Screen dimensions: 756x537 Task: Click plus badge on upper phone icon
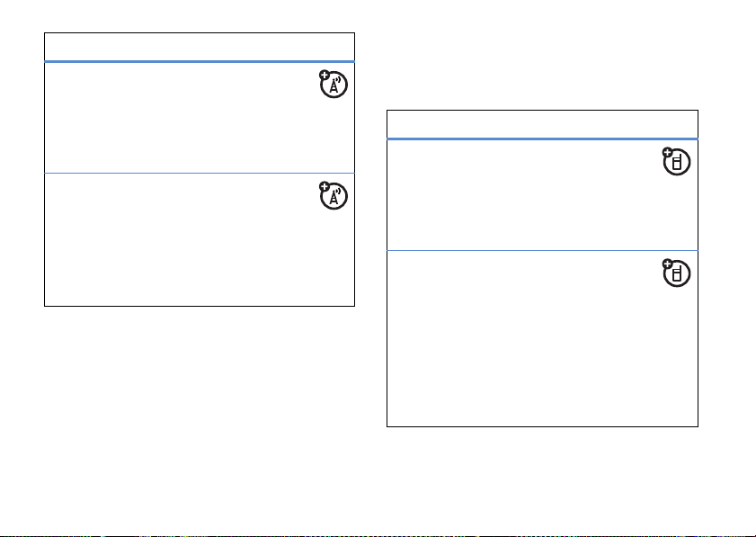666,153
